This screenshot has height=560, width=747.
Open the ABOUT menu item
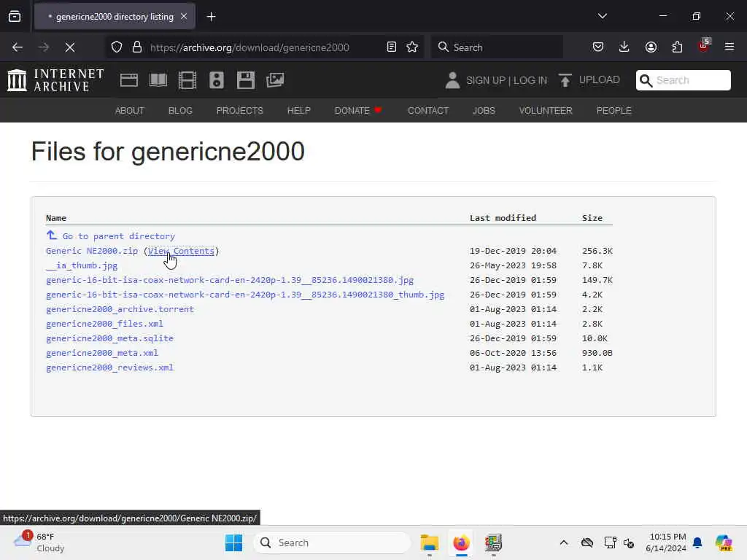(x=130, y=111)
